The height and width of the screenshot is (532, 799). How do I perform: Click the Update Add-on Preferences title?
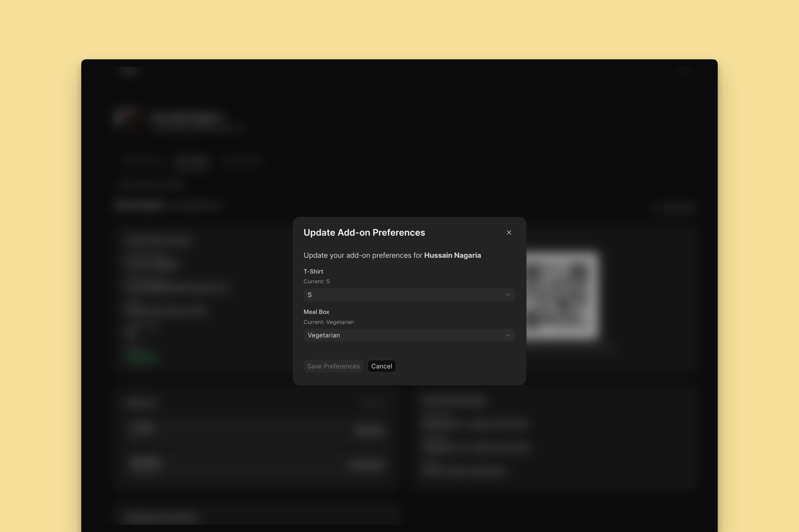click(x=364, y=232)
